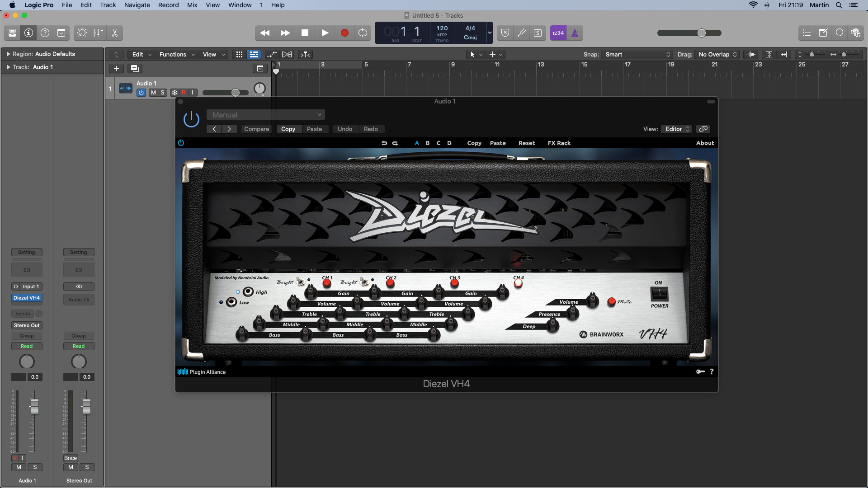Select amp channel CH 4 button
Image resolution: width=868 pixels, height=488 pixels.
tap(518, 283)
